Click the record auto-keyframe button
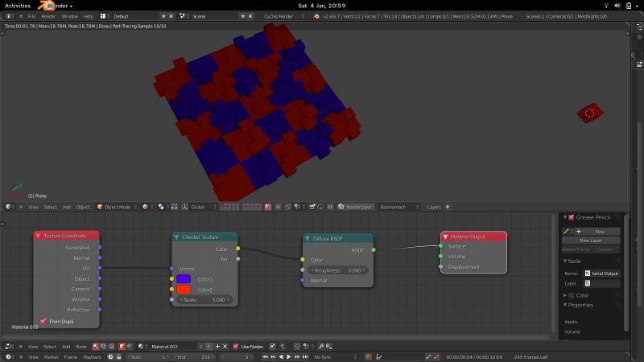 coord(369,357)
